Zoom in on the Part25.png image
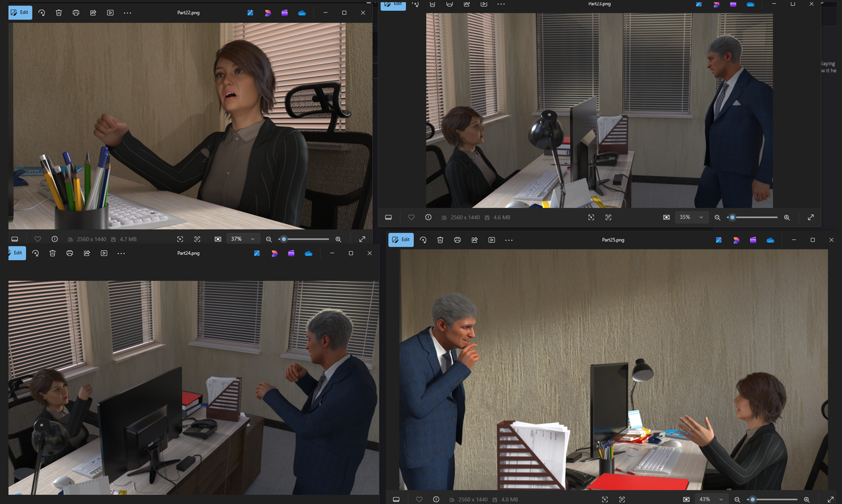842x504 pixels. tap(807, 499)
